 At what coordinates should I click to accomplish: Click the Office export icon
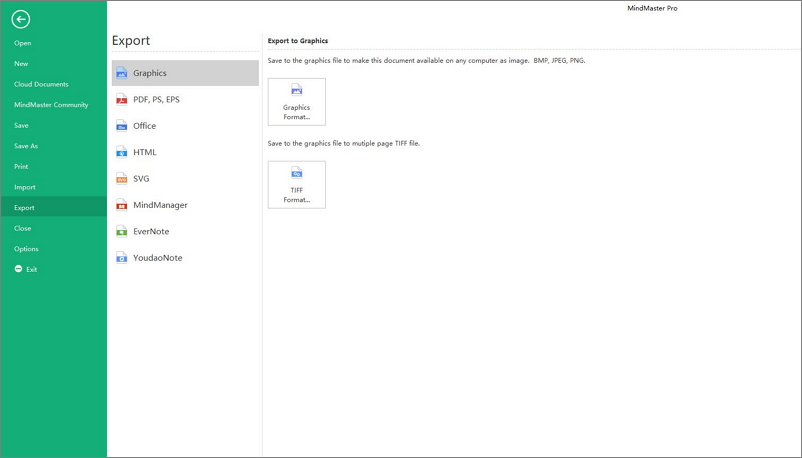coord(122,126)
